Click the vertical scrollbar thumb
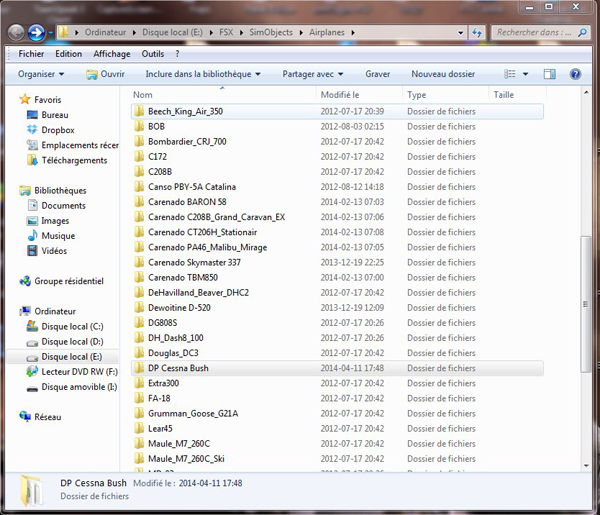The width and height of the screenshot is (600, 515). tap(585, 304)
